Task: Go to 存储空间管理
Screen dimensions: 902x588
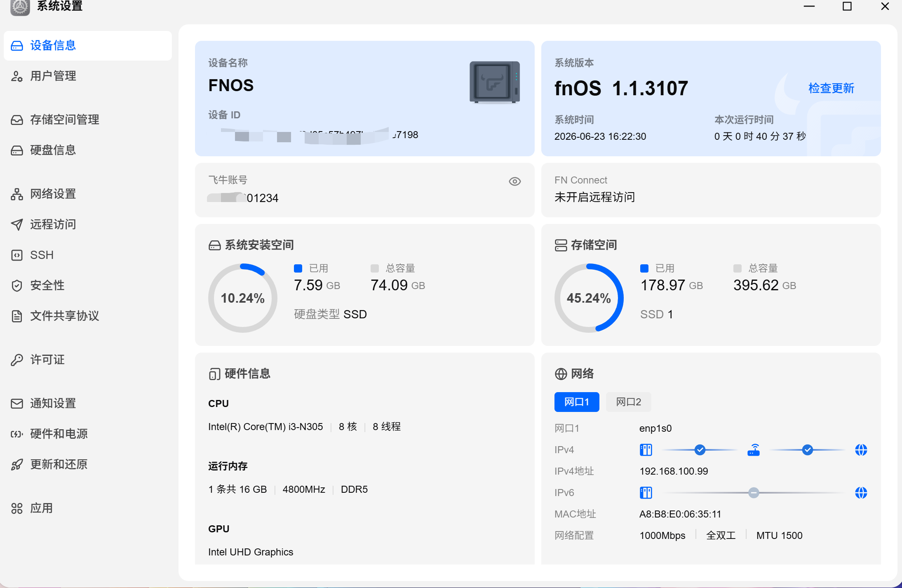Action: pyautogui.click(x=88, y=120)
